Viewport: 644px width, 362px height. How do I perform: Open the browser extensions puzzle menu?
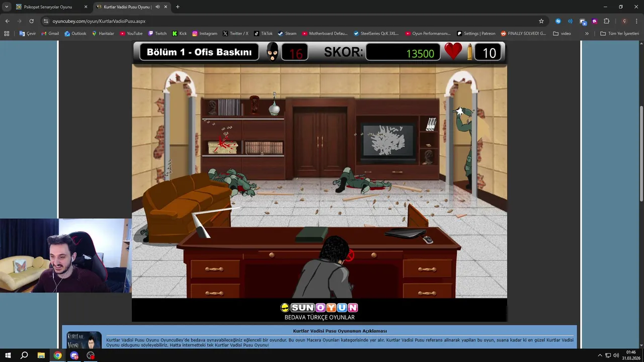click(x=606, y=21)
